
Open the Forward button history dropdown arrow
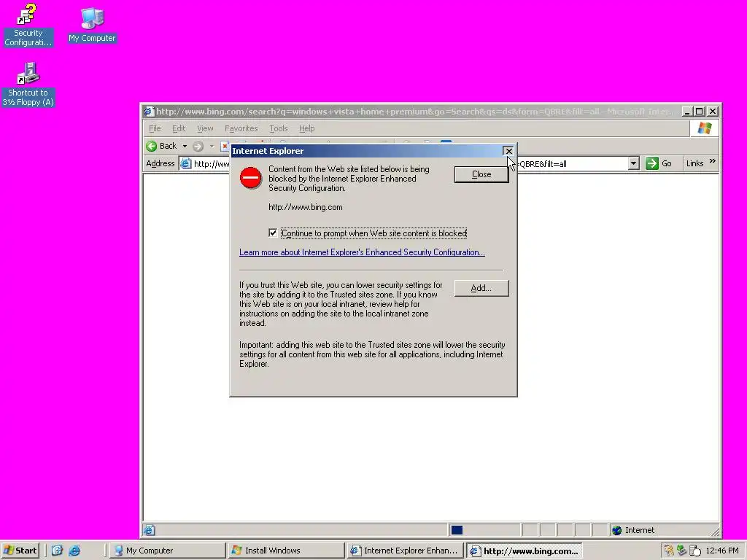[x=212, y=146]
